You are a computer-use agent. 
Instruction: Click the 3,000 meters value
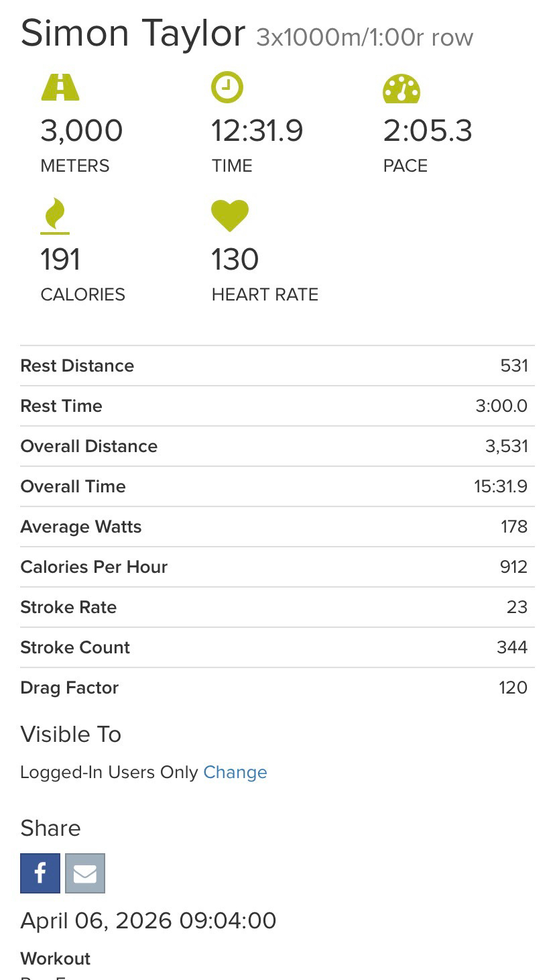(82, 131)
